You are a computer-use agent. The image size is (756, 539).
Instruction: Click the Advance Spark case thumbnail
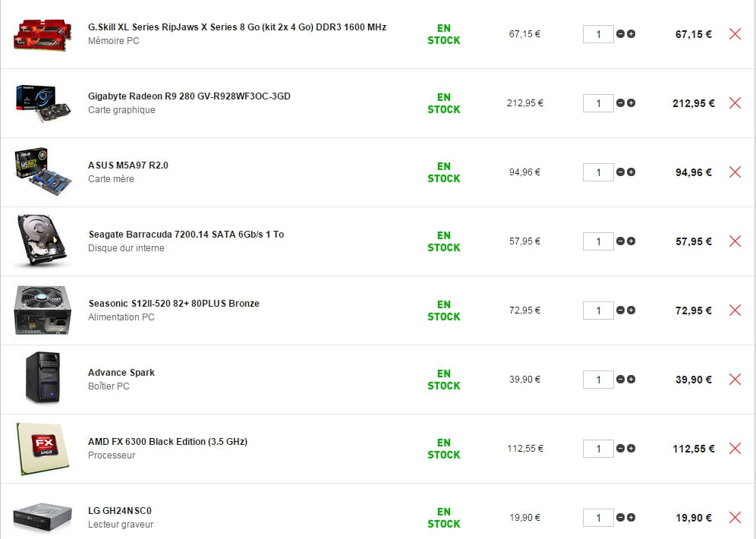(x=43, y=377)
